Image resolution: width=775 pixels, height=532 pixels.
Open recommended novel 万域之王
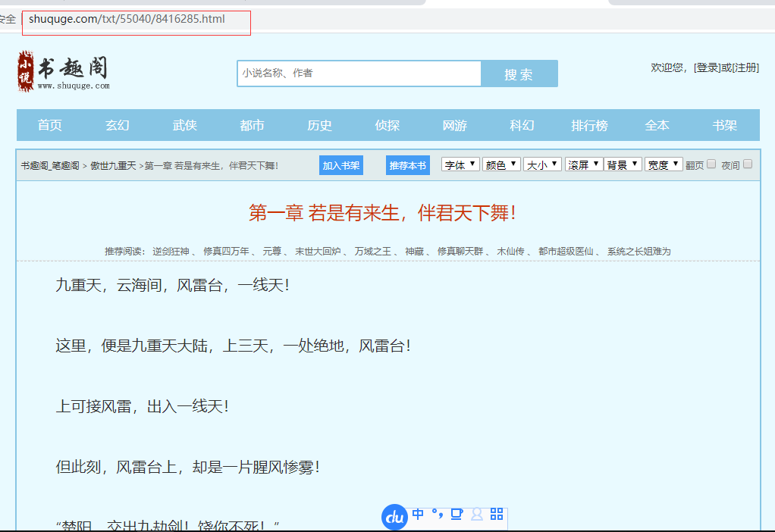(x=373, y=252)
